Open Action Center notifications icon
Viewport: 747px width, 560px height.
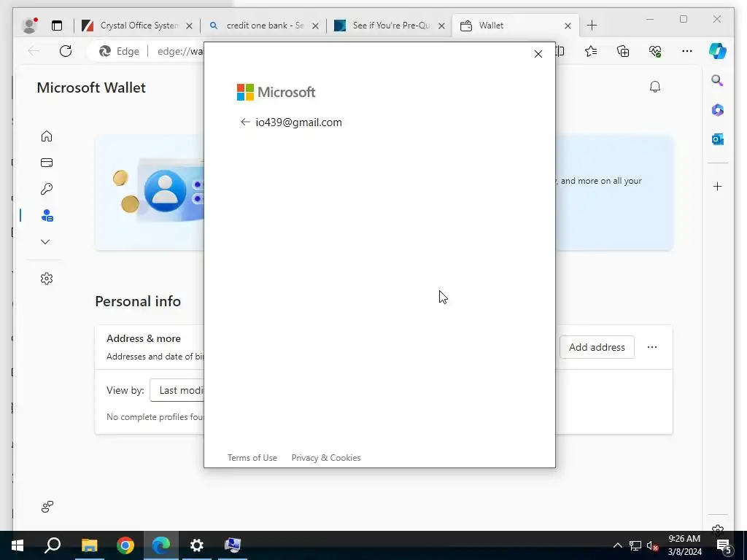724,545
